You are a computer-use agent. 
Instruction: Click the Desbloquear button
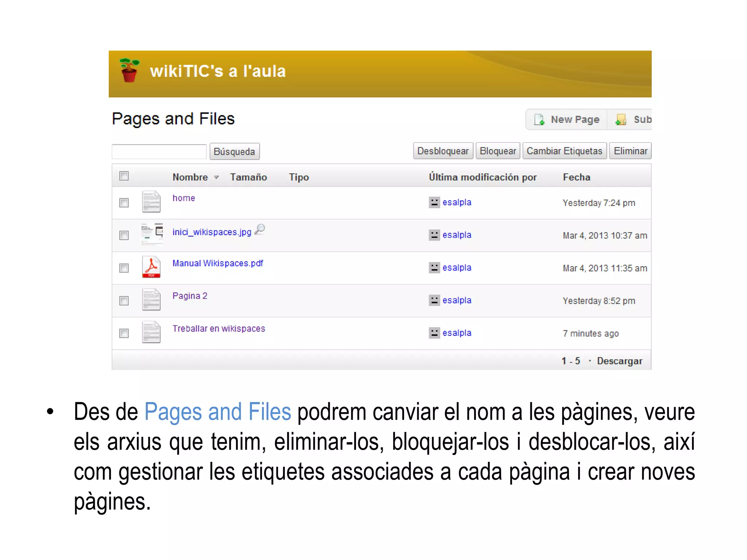443,151
